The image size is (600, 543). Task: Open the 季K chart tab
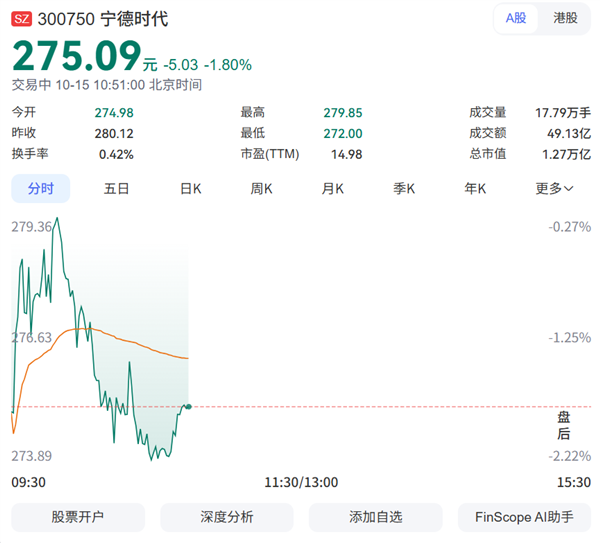[x=404, y=189]
